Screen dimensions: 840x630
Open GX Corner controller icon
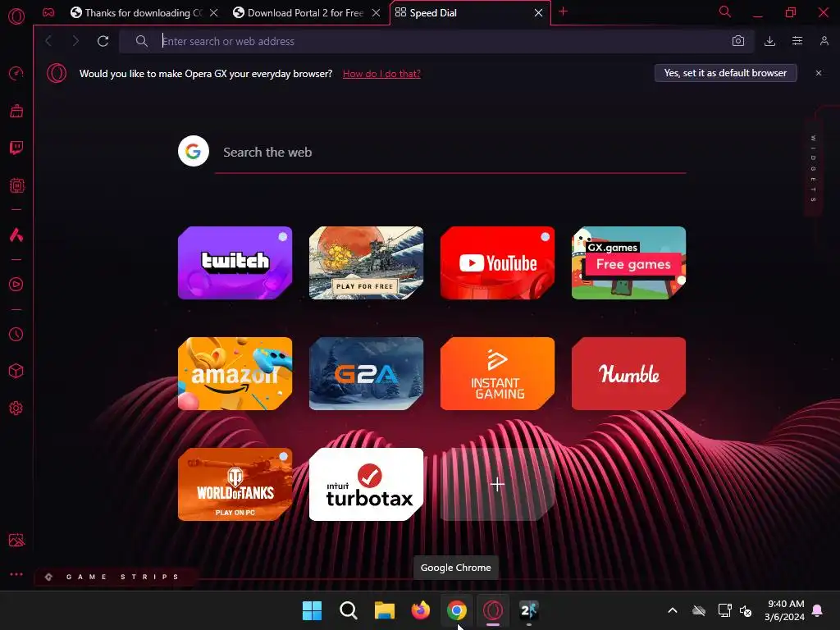tap(48, 12)
